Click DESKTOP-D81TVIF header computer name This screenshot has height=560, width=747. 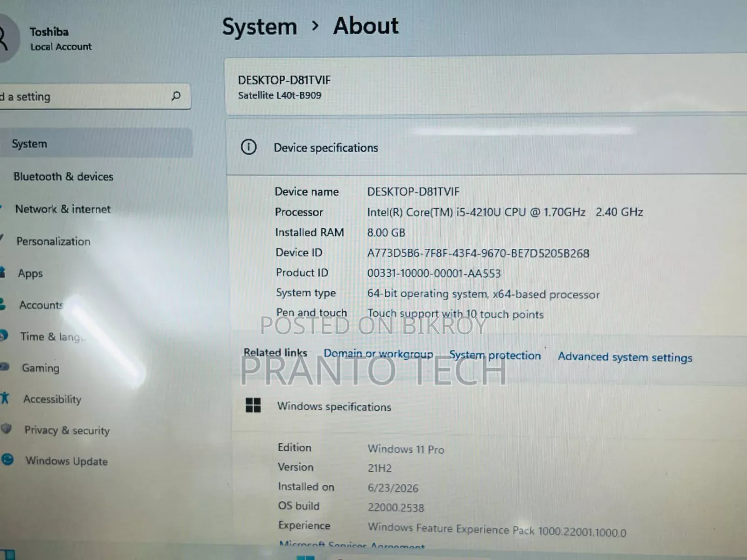(284, 80)
